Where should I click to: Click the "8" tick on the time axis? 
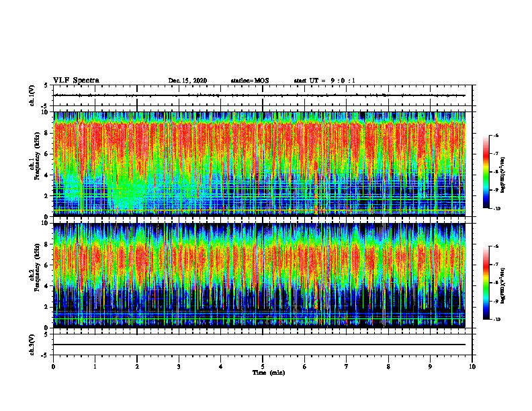click(x=388, y=367)
